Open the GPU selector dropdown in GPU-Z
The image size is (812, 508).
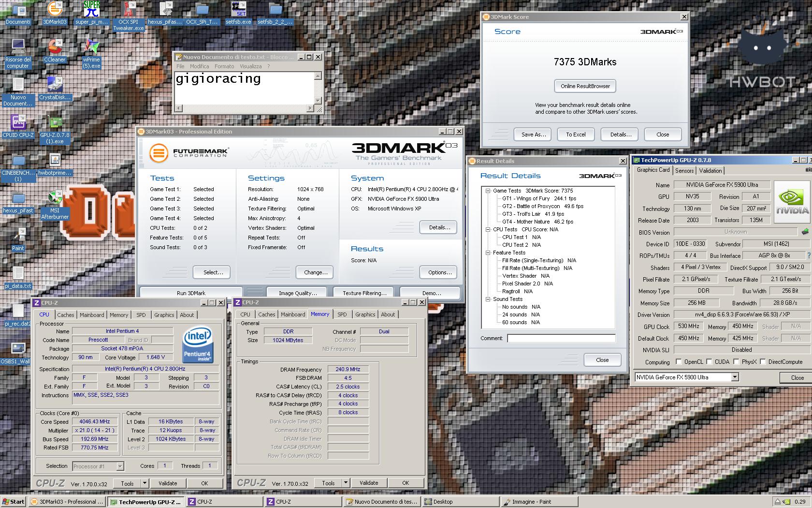click(735, 377)
